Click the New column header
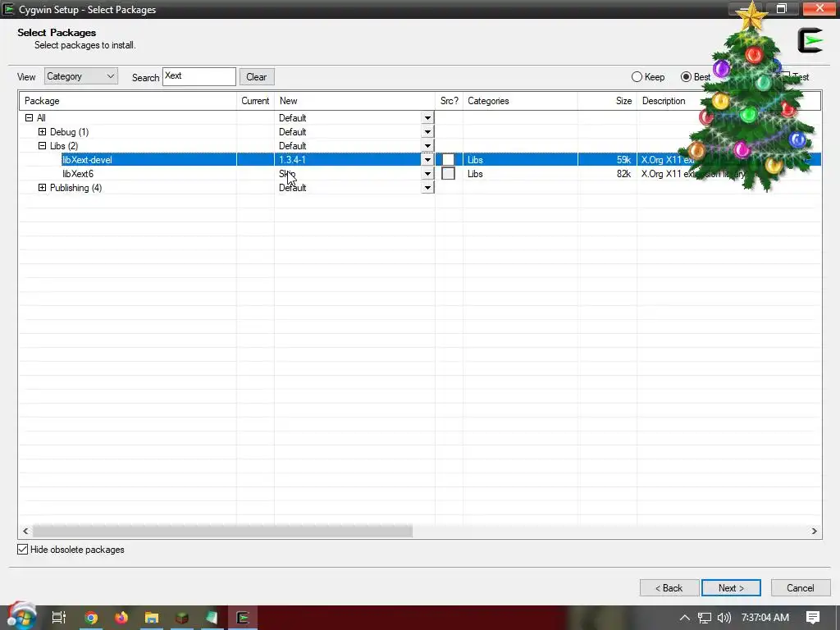Viewport: 840px width, 630px height. [354, 101]
